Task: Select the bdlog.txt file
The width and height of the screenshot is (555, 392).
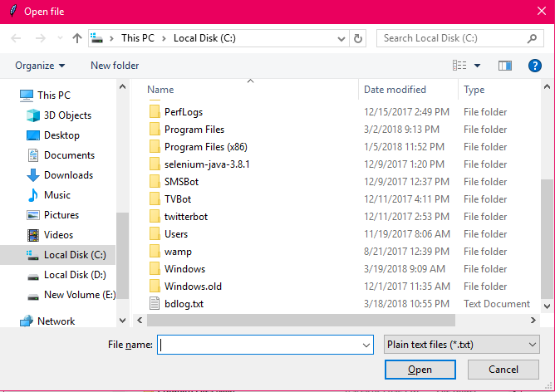Action: click(x=184, y=304)
